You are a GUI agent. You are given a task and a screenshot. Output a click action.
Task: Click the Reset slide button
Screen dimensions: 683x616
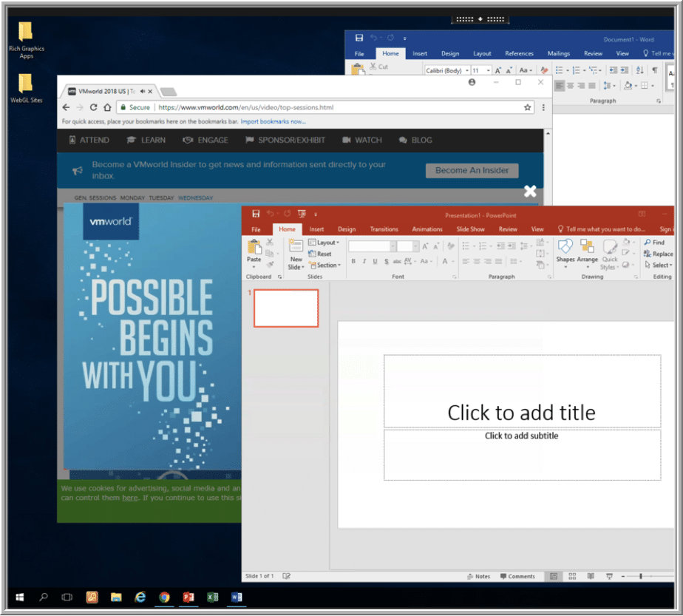pos(320,254)
